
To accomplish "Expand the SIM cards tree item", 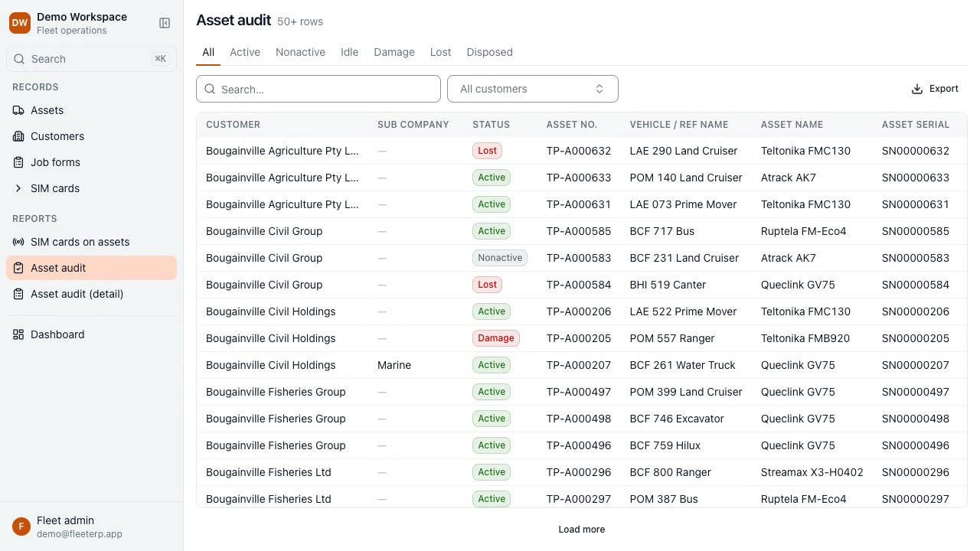I will [x=18, y=188].
